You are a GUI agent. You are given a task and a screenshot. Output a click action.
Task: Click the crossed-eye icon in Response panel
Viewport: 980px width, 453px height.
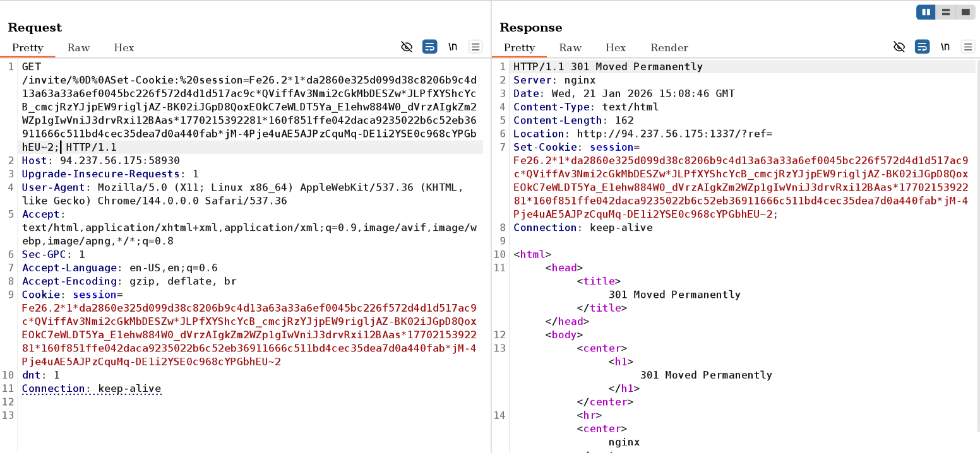click(x=899, y=47)
